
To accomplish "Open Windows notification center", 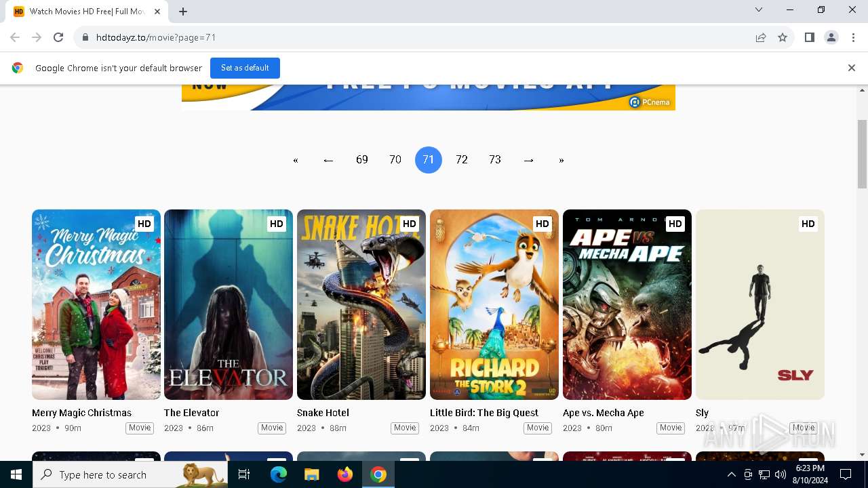I will click(x=846, y=474).
